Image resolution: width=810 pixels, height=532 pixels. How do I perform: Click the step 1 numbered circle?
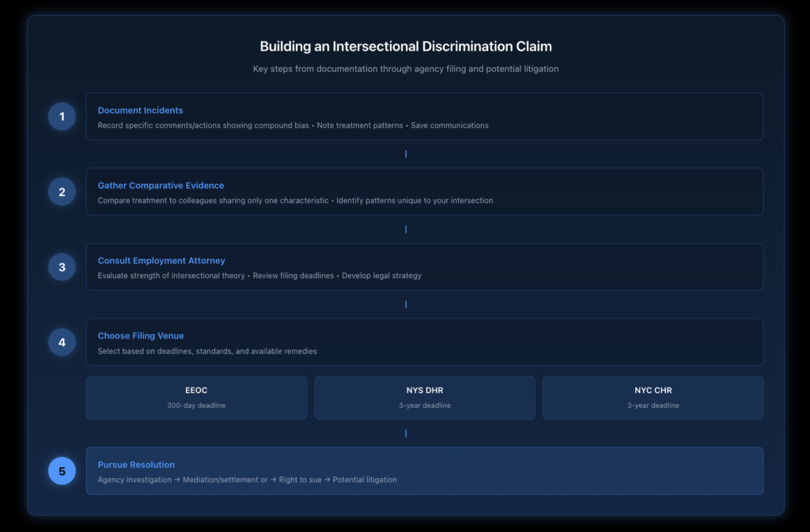(62, 116)
